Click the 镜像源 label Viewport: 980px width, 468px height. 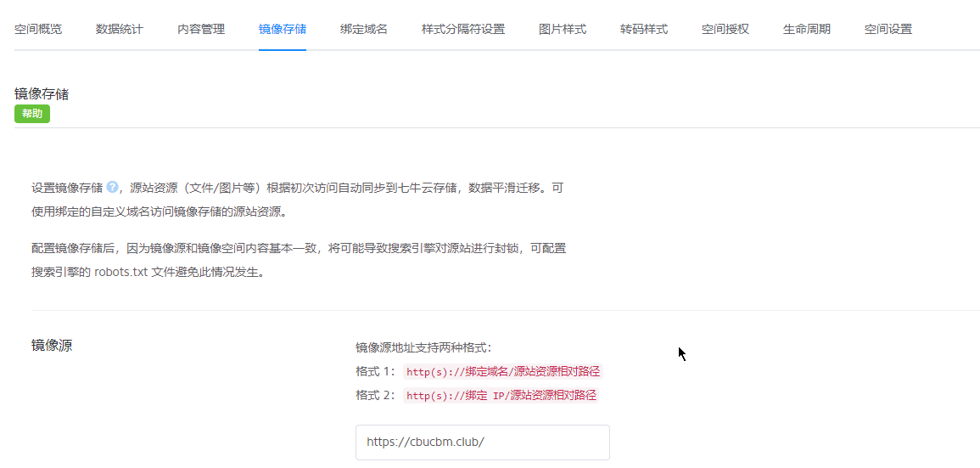[52, 346]
